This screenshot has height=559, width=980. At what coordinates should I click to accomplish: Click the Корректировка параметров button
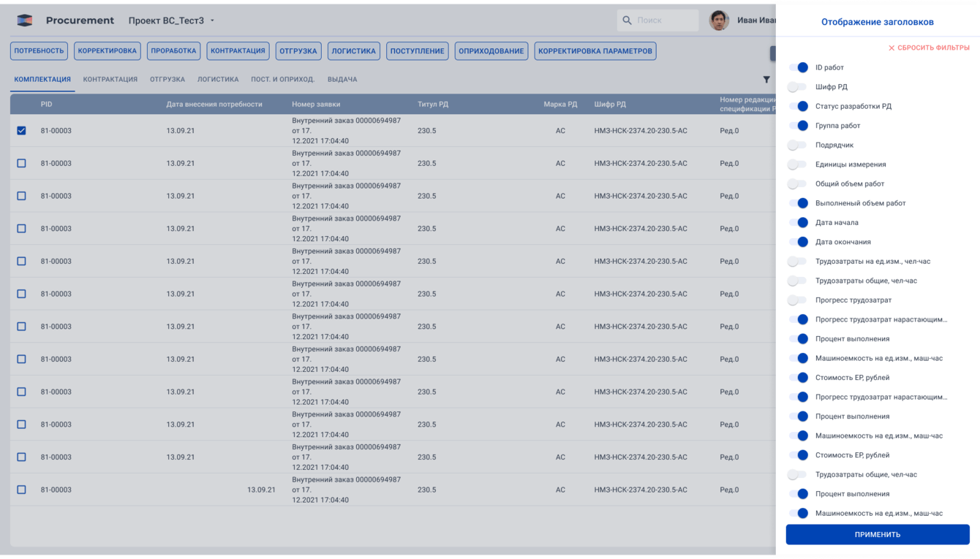click(595, 51)
